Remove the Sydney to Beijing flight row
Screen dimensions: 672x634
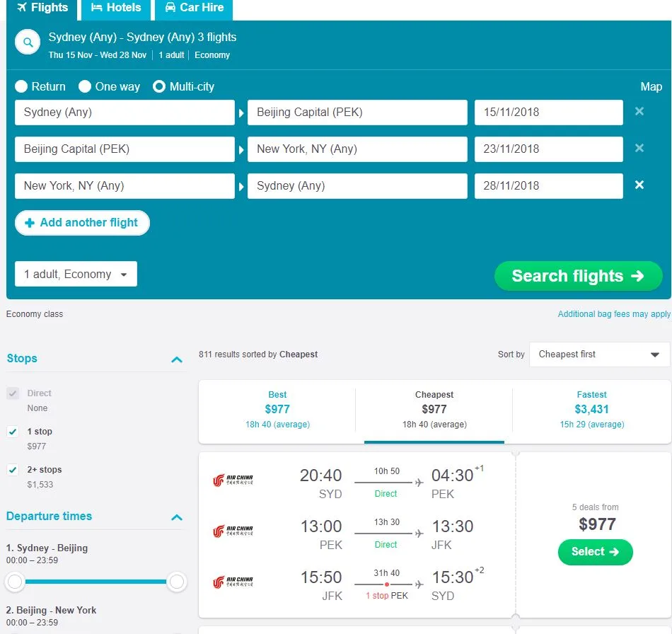coord(639,112)
